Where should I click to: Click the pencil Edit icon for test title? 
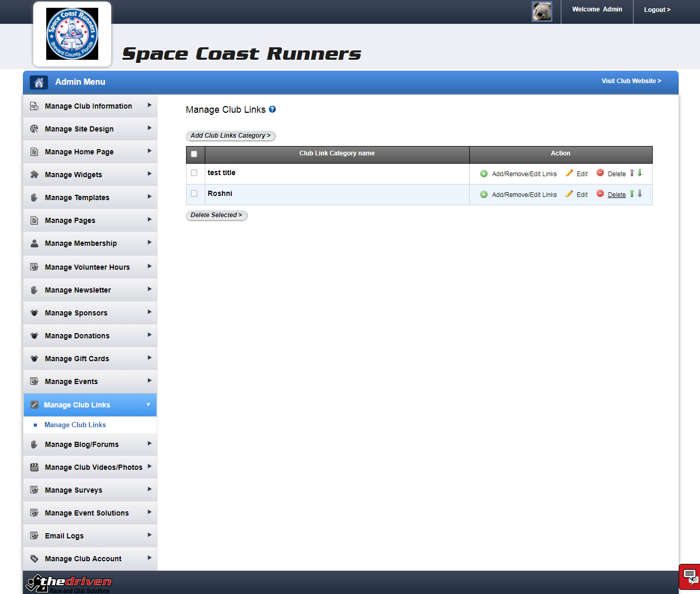(569, 173)
